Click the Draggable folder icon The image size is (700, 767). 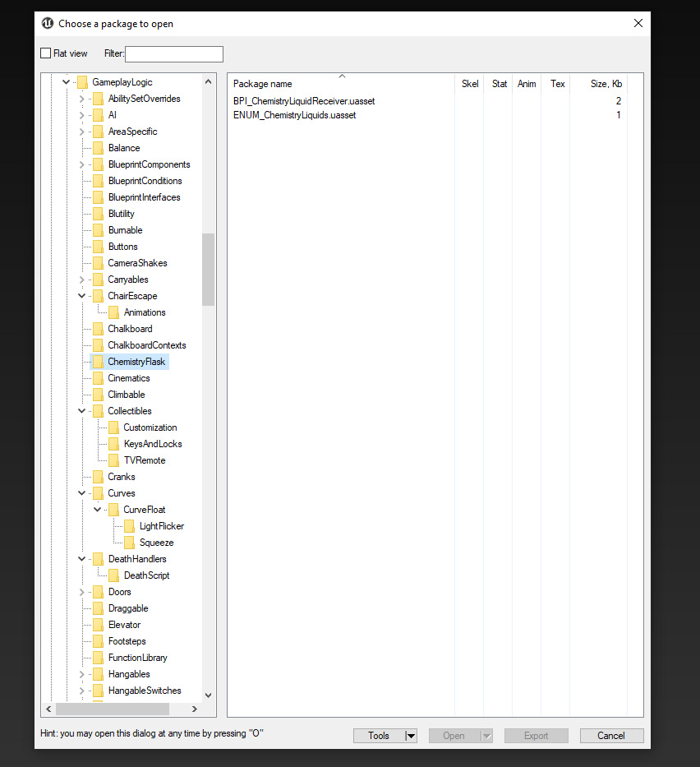pos(99,608)
